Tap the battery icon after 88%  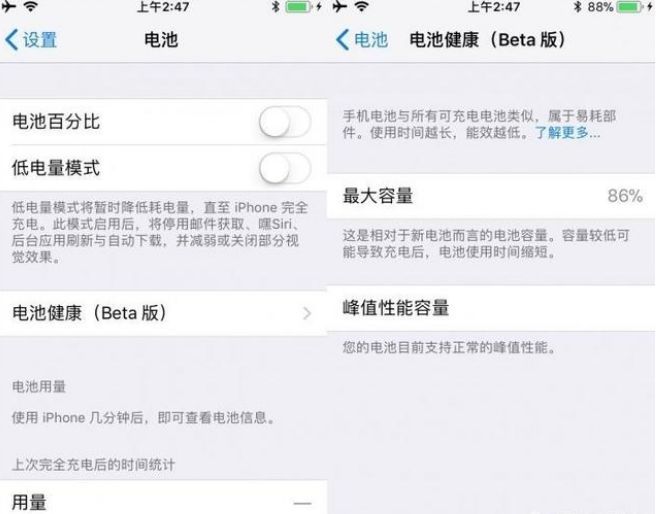[630, 7]
